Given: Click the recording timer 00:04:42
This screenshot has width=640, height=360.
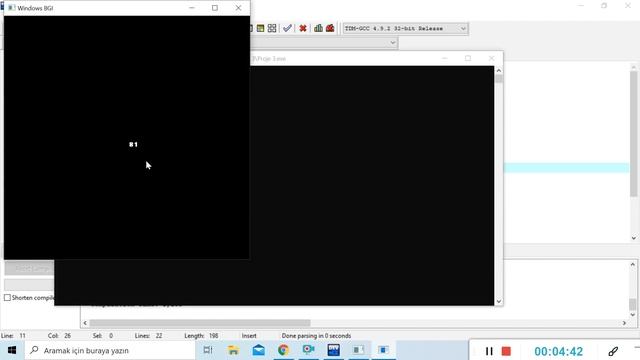Looking at the screenshot, I should pos(558,351).
